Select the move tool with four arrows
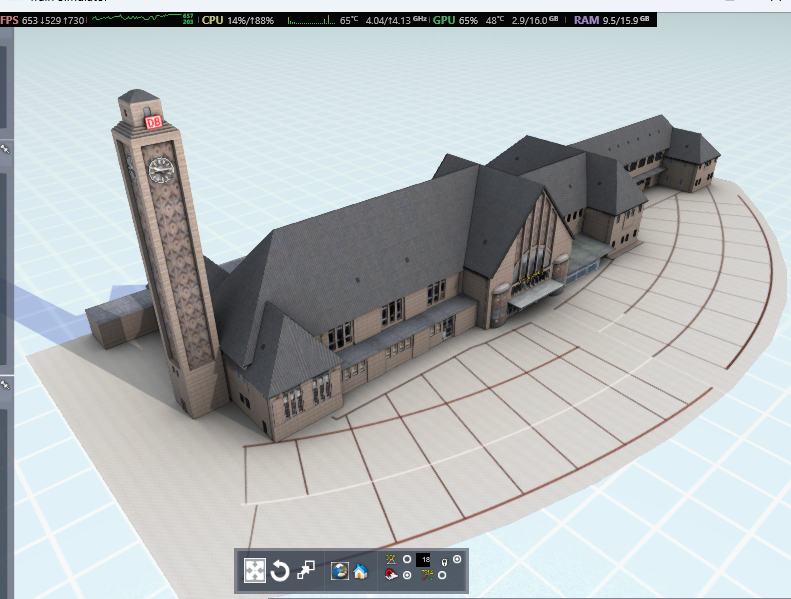Screen dimensions: 791x599 tap(255, 570)
